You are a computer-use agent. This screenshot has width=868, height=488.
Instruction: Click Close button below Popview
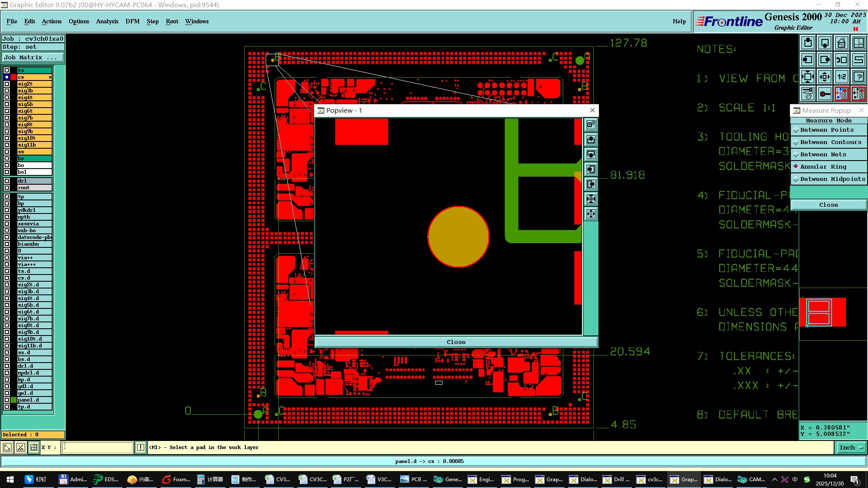(x=456, y=342)
